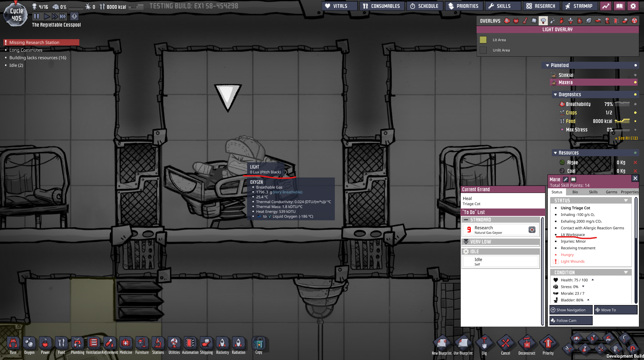Open the Power build category

[x=45, y=344]
